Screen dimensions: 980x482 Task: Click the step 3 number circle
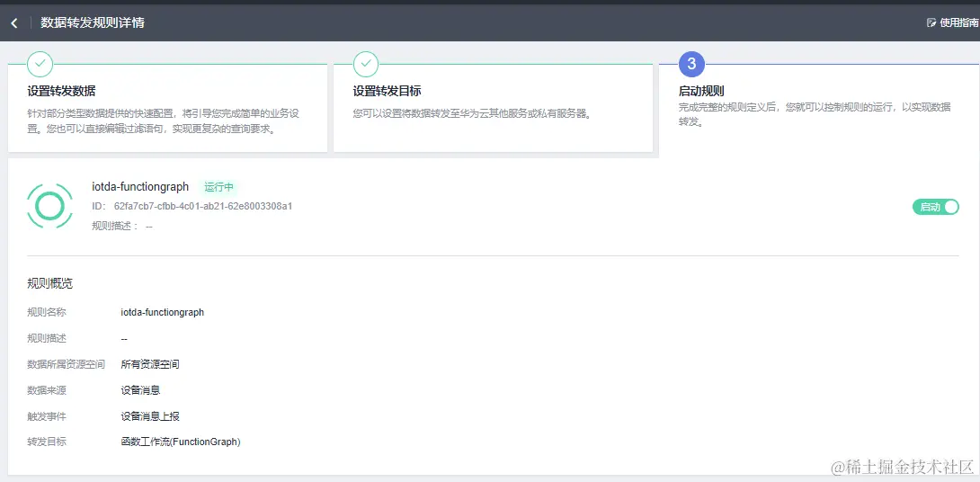(691, 64)
